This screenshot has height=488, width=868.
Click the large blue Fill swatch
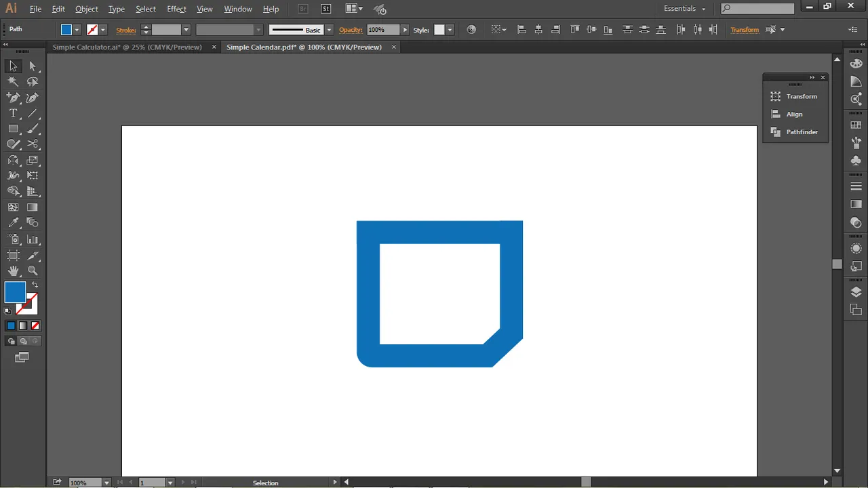[15, 292]
